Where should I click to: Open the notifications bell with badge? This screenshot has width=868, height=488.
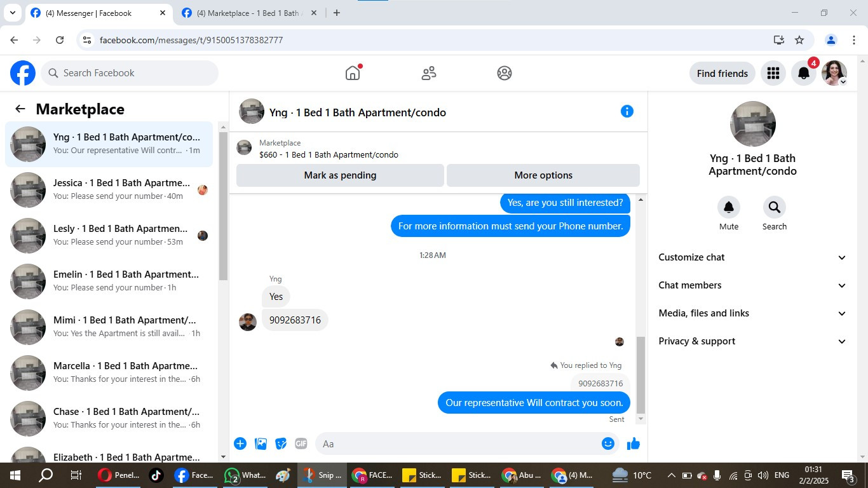pos(804,73)
